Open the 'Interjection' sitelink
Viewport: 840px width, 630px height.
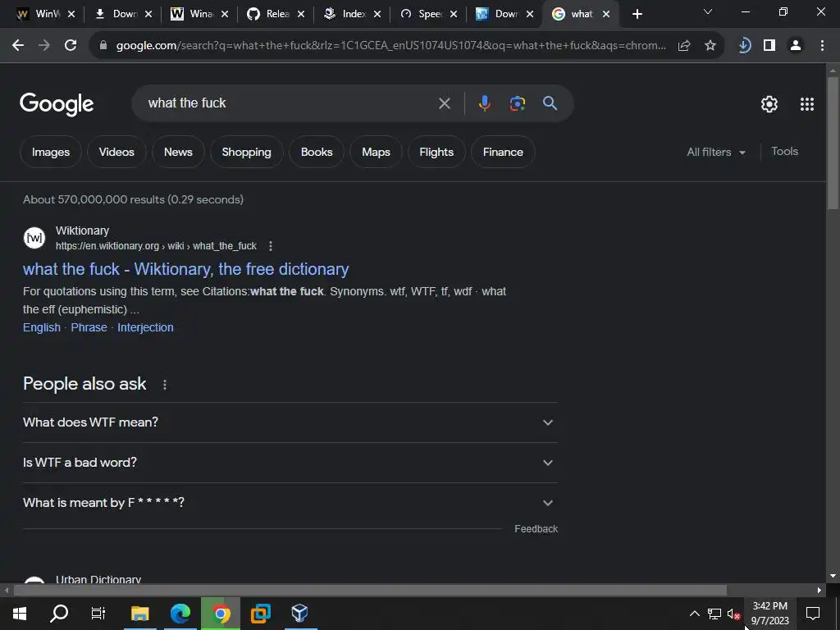(146, 328)
